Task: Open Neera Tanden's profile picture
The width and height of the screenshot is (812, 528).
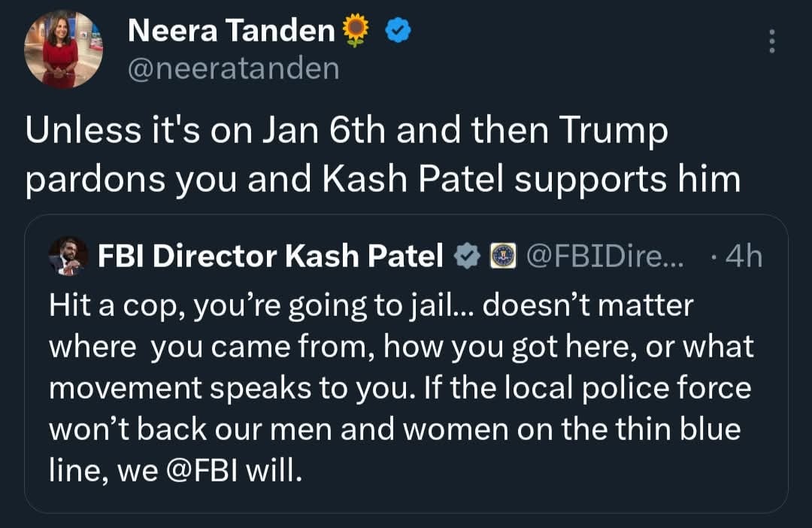Action: pos(63,50)
